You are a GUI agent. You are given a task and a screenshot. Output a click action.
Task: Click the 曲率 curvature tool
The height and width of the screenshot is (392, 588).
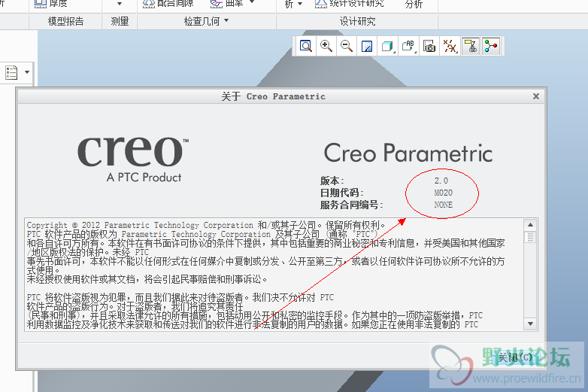(x=226, y=3)
